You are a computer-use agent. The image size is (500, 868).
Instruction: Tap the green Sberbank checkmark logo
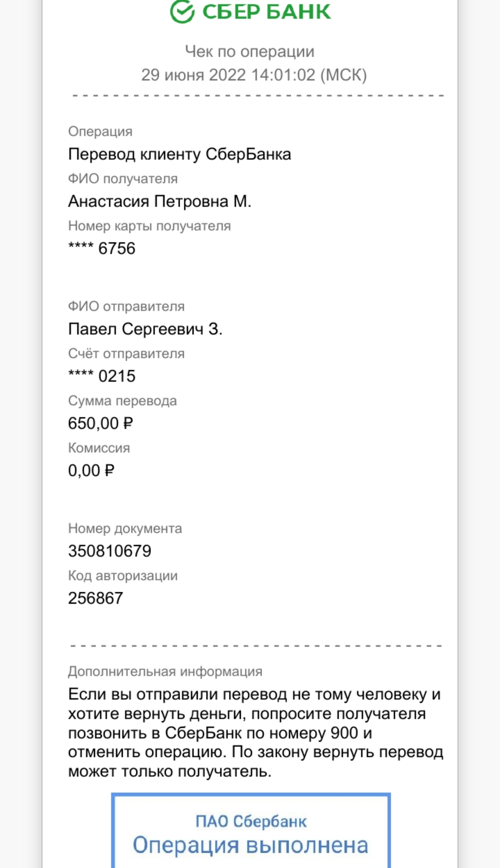[x=182, y=11]
